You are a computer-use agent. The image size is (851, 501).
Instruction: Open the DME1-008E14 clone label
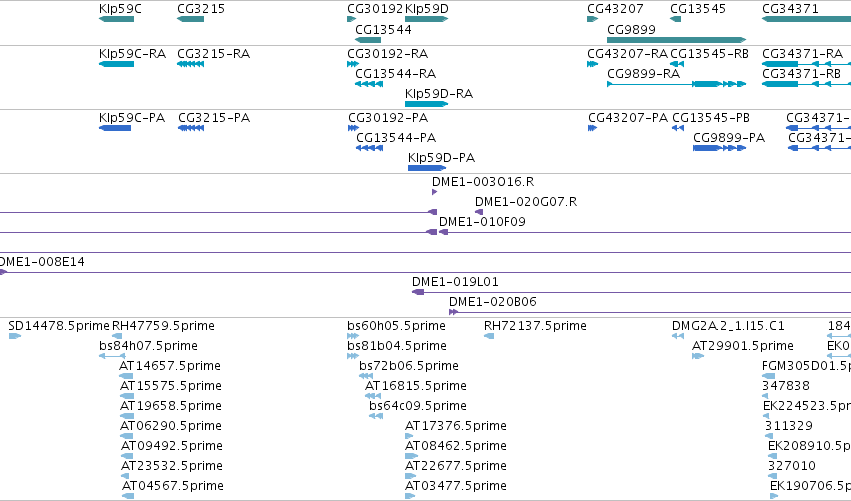[x=42, y=262]
